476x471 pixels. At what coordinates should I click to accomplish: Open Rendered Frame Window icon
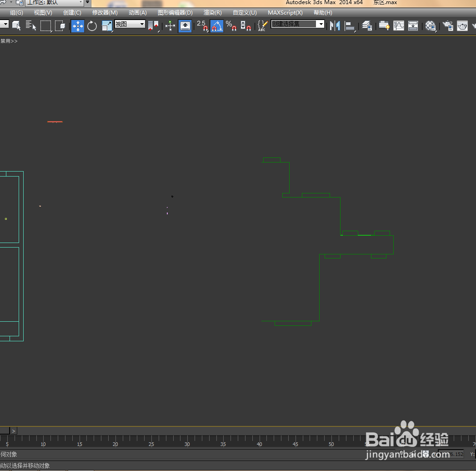coord(462,26)
